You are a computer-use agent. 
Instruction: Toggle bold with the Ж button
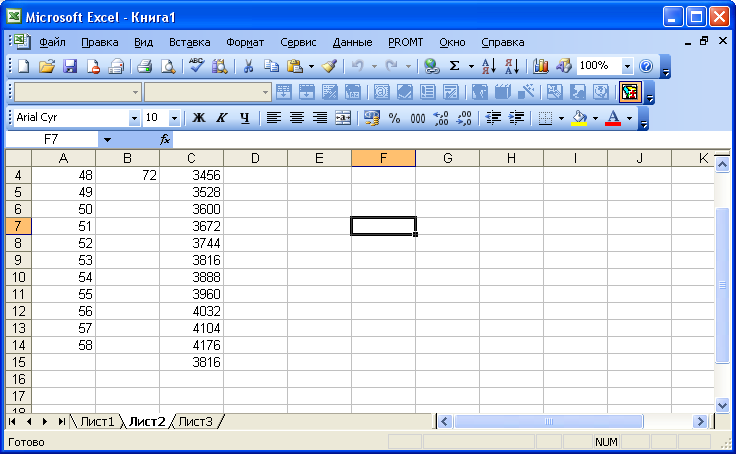tap(199, 117)
